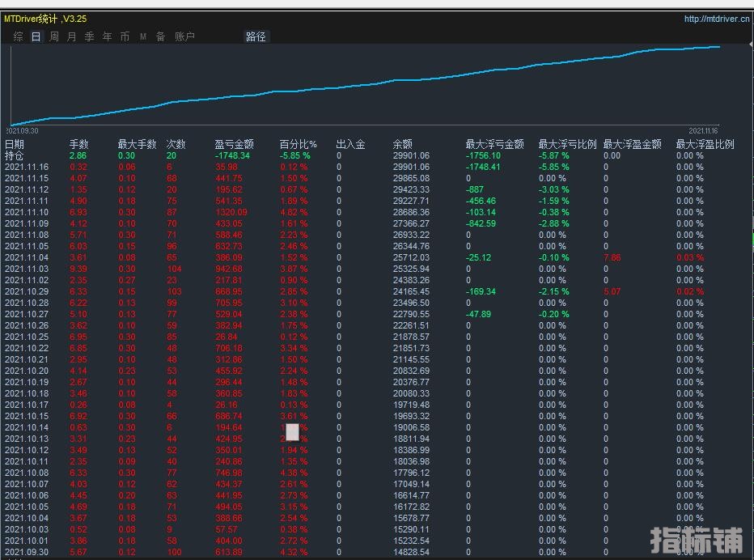The image size is (754, 560).
Task: Select the 2021.10.01 date row
Action: click(x=27, y=541)
